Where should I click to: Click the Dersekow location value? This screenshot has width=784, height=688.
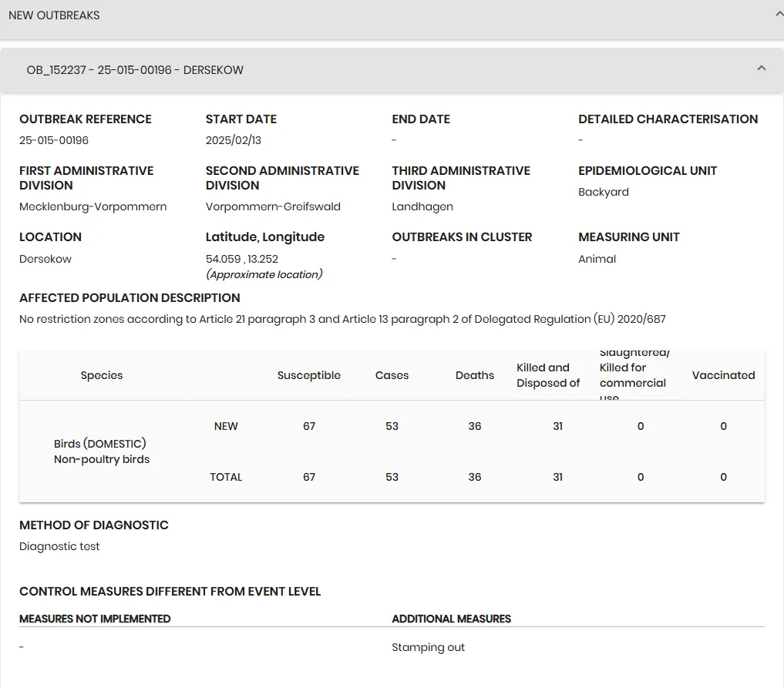point(45,259)
